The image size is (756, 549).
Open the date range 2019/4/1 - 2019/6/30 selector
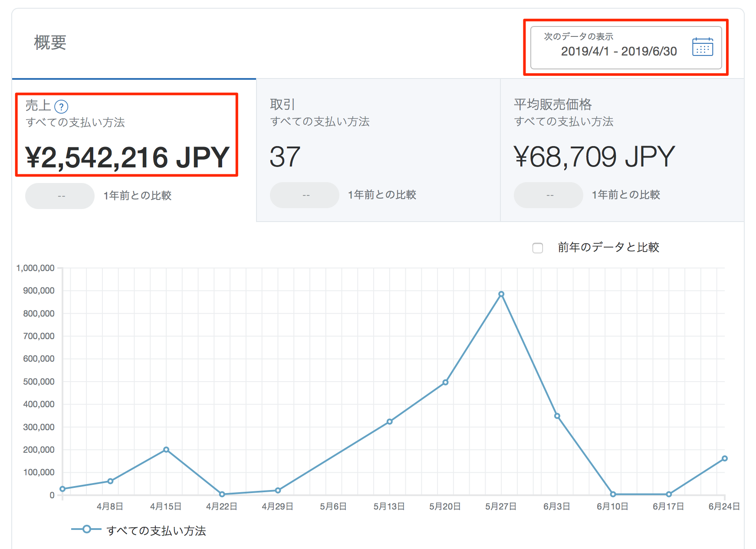coord(618,51)
